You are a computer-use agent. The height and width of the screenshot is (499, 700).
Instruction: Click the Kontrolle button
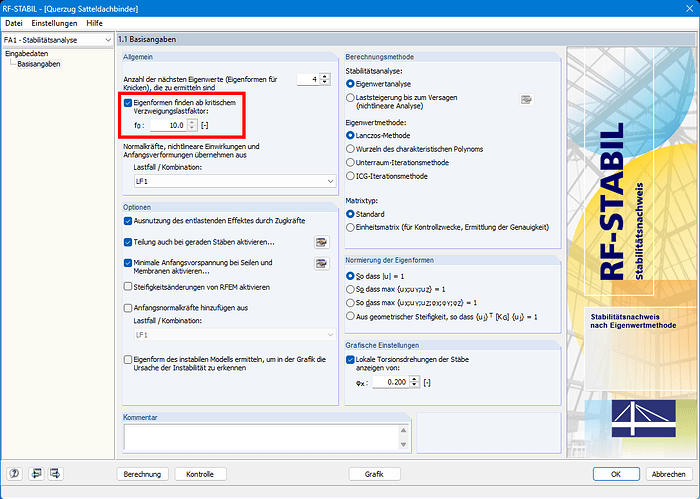click(x=200, y=474)
